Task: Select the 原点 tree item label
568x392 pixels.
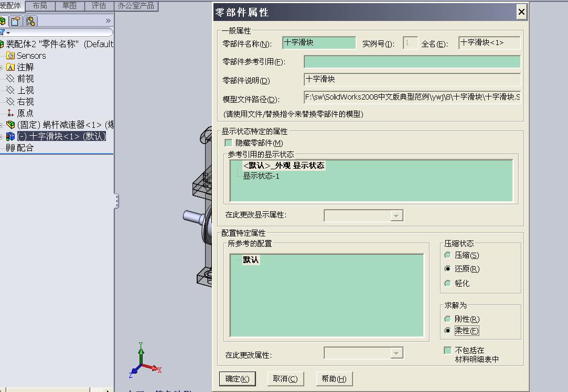Action: click(25, 113)
